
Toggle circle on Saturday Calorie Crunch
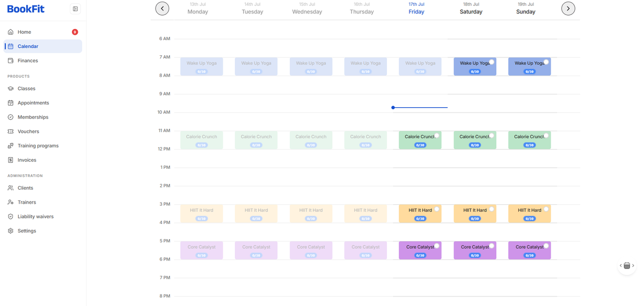coord(492,136)
